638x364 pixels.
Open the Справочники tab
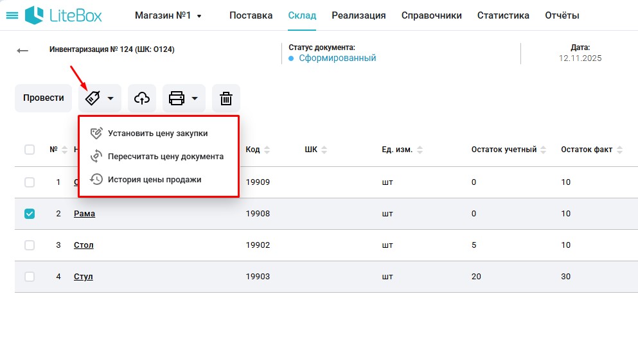pos(431,15)
